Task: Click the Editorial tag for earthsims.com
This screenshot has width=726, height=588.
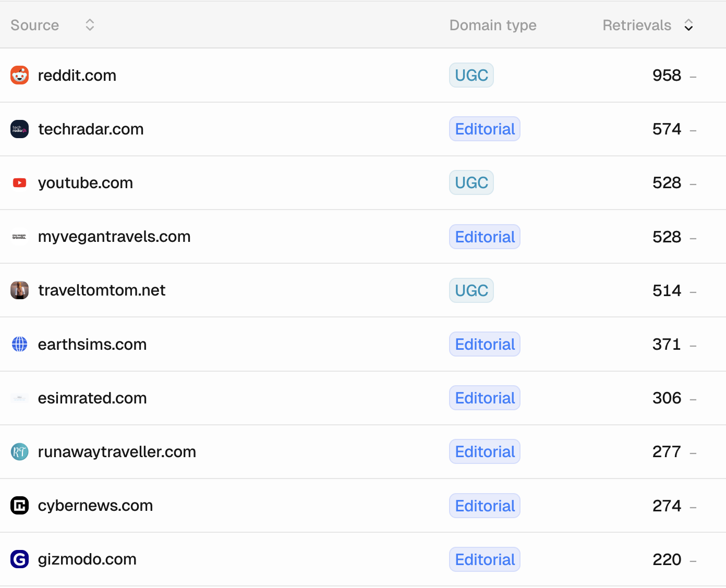Action: (485, 344)
